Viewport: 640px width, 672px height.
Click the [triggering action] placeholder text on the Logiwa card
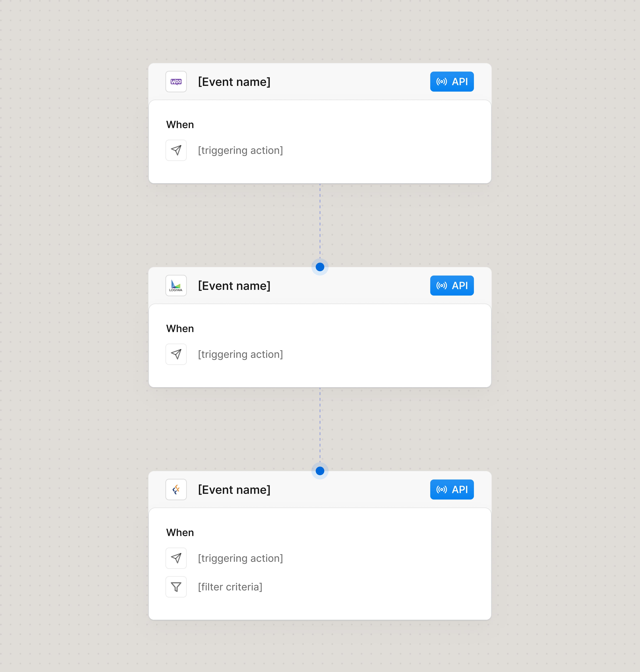[240, 354]
